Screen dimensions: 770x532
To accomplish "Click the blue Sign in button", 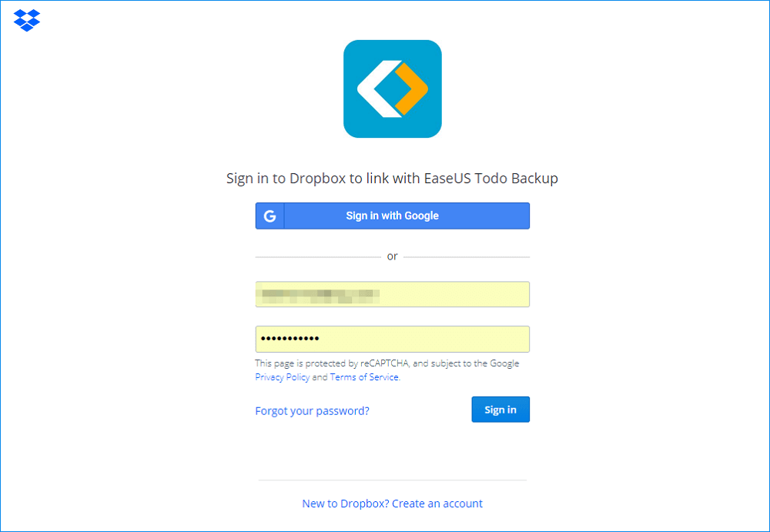I will pyautogui.click(x=500, y=410).
